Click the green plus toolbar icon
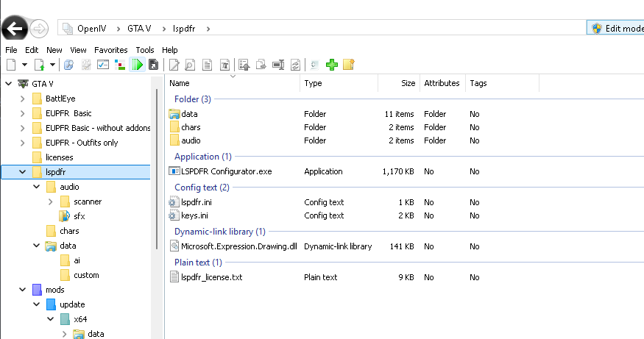Viewport: 644px width, 339px height. coord(331,65)
